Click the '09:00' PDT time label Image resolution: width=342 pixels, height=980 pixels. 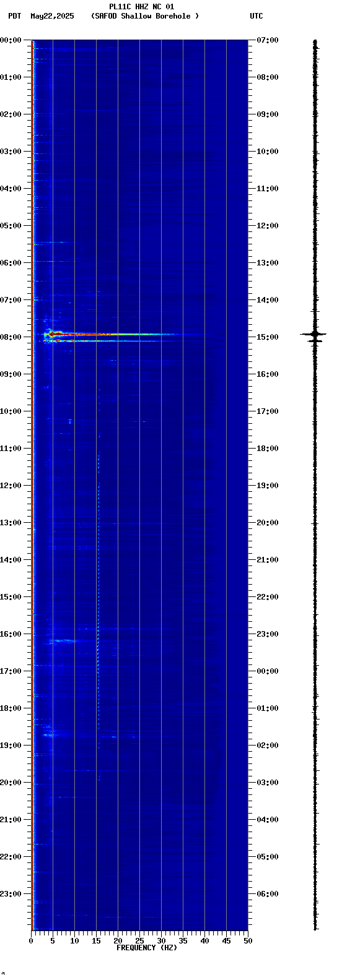tap(11, 374)
